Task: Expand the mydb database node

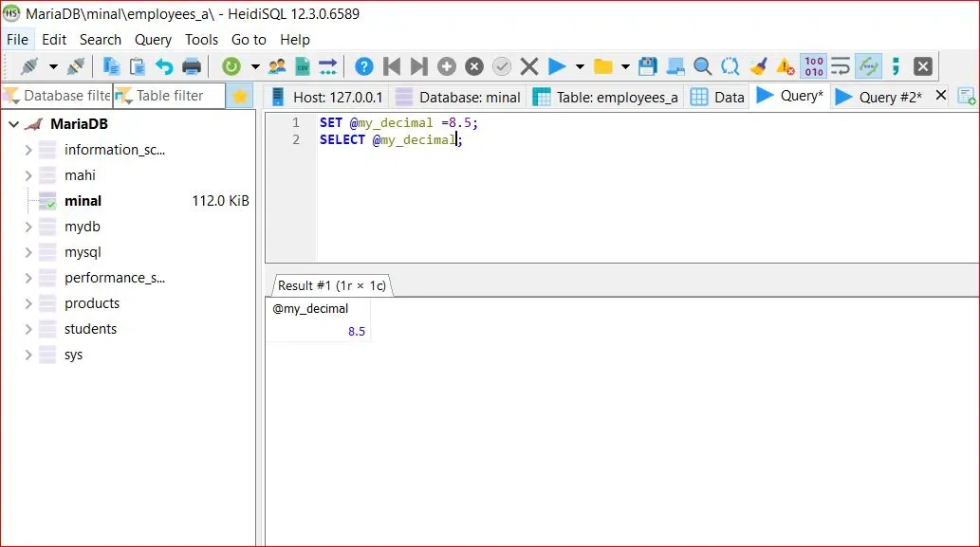Action: (x=28, y=227)
